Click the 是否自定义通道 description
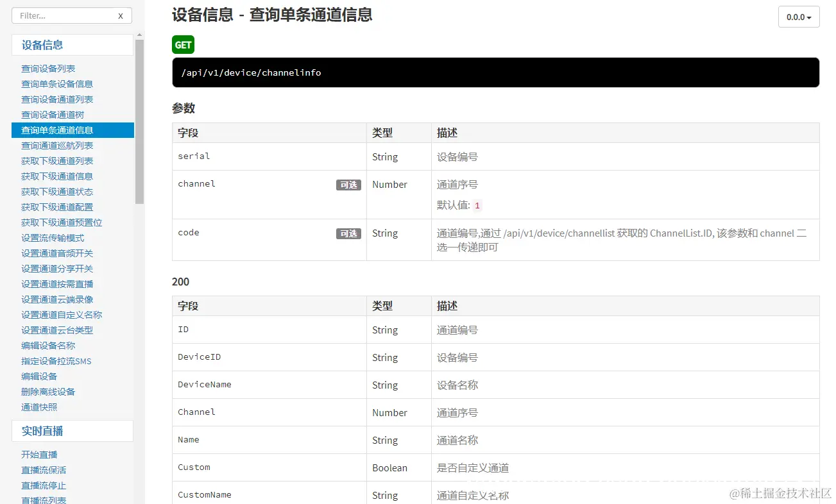Image resolution: width=836 pixels, height=504 pixels. click(x=473, y=468)
